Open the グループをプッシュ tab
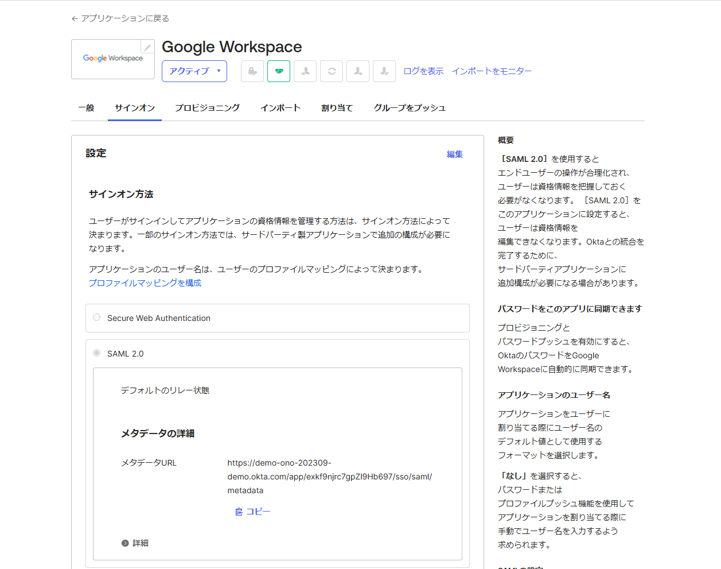The image size is (721, 569). tap(409, 108)
